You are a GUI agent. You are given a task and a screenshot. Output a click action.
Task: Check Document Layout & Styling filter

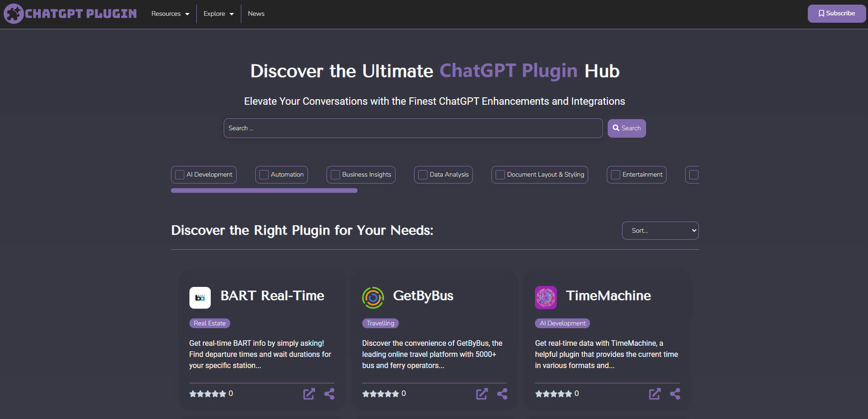click(500, 175)
